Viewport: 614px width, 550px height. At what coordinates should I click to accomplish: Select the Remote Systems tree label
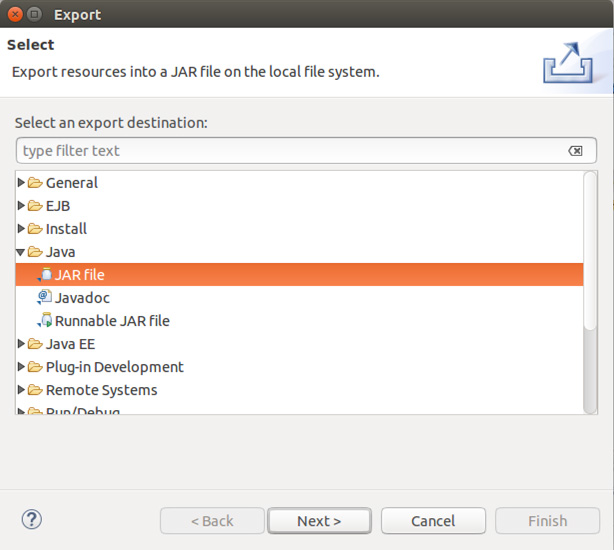101,390
